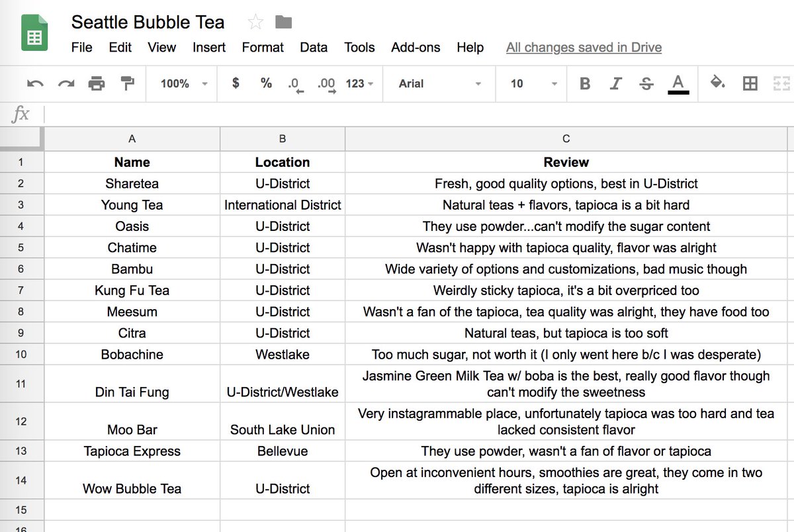Open the 123 number formats dropdown
This screenshot has height=532, width=794.
click(x=359, y=83)
